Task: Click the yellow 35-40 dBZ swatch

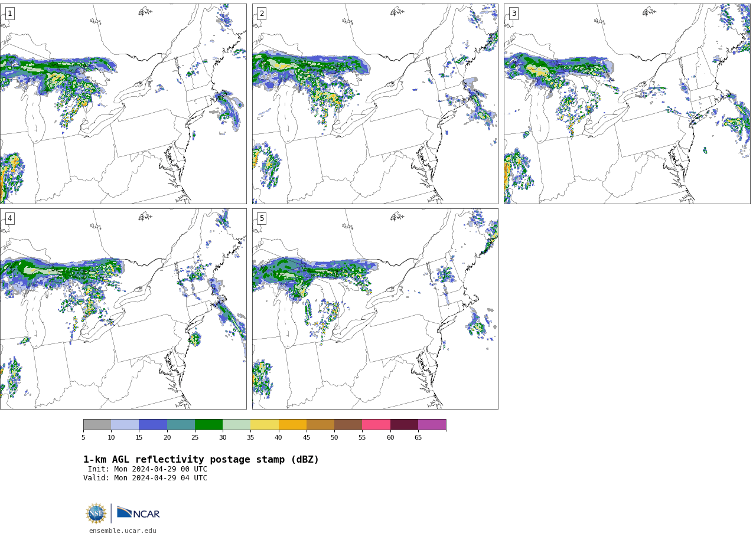Action: [x=265, y=425]
